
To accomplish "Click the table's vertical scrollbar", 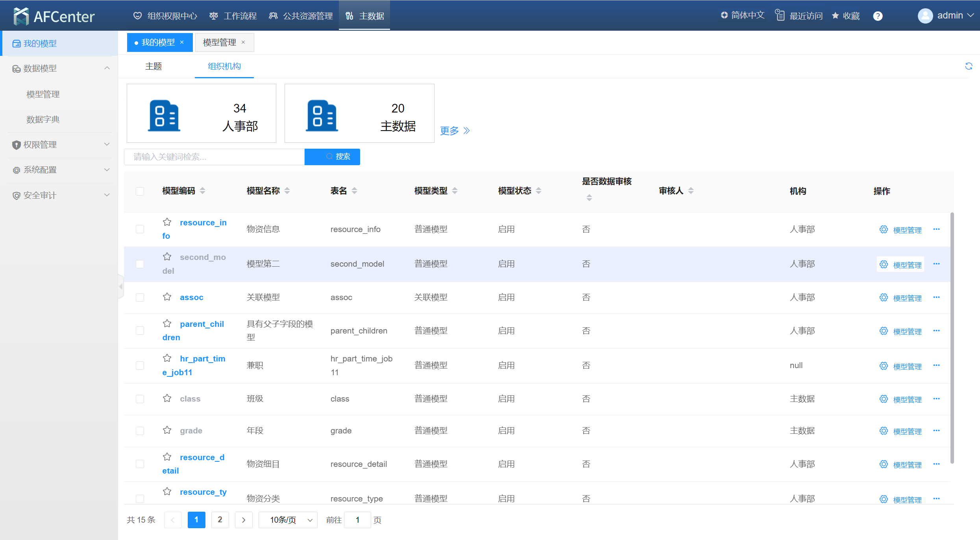I will point(952,338).
